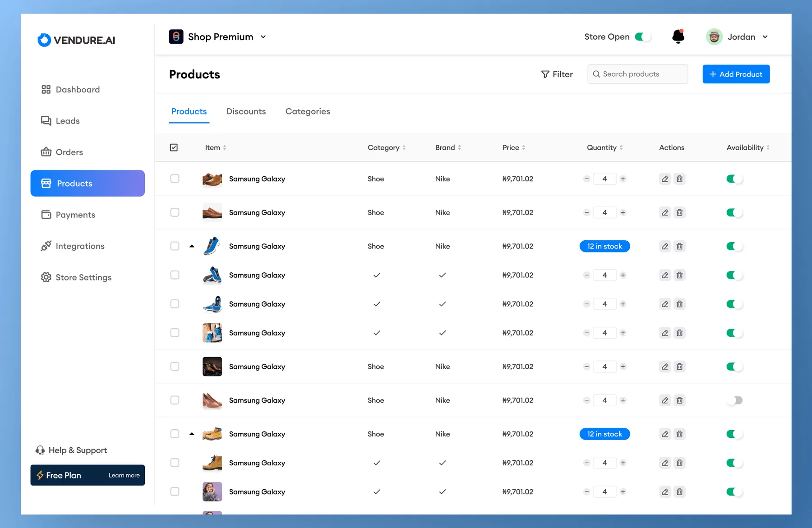Click the VENDURE.AI logo
Image resolution: width=812 pixels, height=528 pixels.
(76, 40)
